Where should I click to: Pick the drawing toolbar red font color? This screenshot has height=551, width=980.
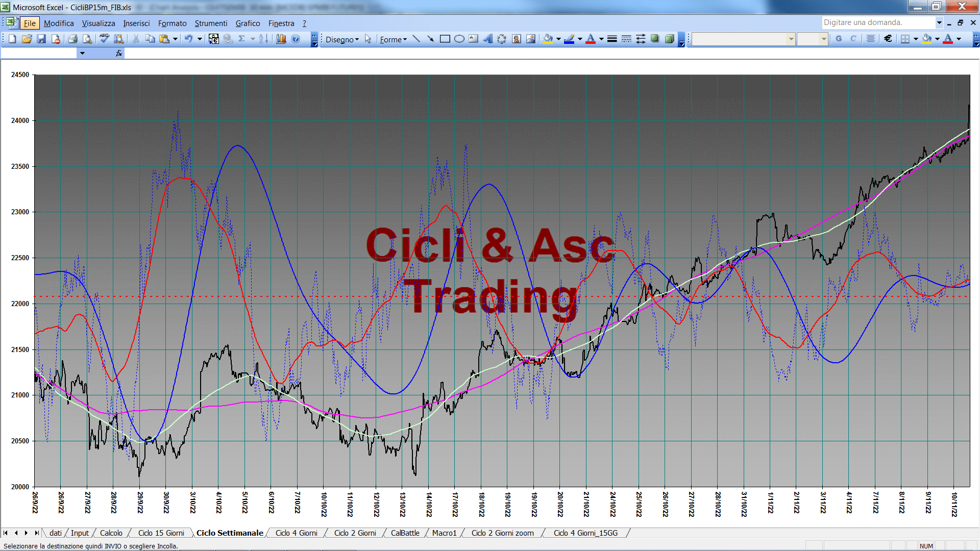(591, 39)
